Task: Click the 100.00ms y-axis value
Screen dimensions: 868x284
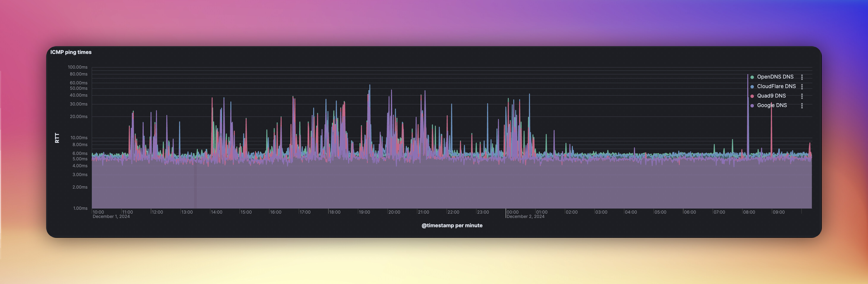Action: pyautogui.click(x=77, y=67)
